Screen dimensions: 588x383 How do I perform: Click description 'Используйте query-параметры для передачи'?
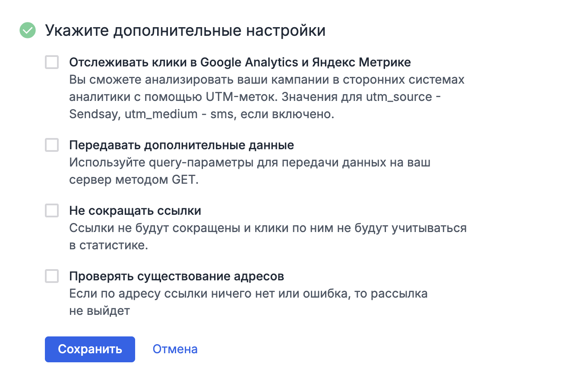250,163
